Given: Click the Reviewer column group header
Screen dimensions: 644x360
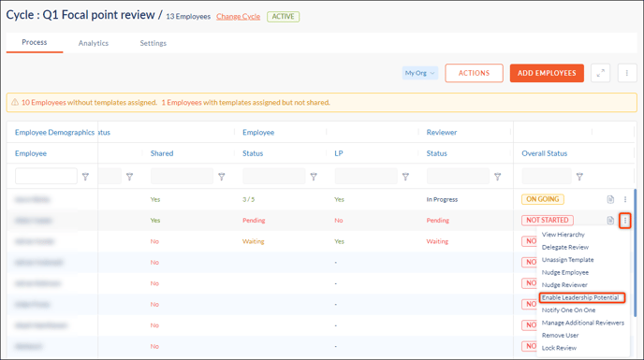Looking at the screenshot, I should pyautogui.click(x=442, y=132).
